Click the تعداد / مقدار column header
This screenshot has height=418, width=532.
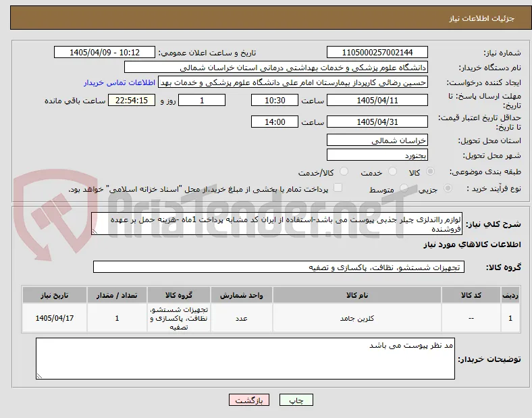117,295
